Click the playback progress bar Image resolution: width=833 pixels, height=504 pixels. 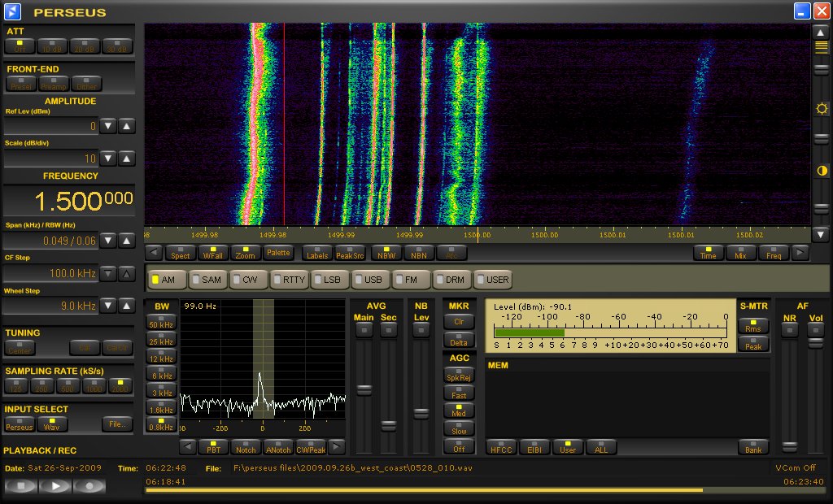(x=485, y=490)
